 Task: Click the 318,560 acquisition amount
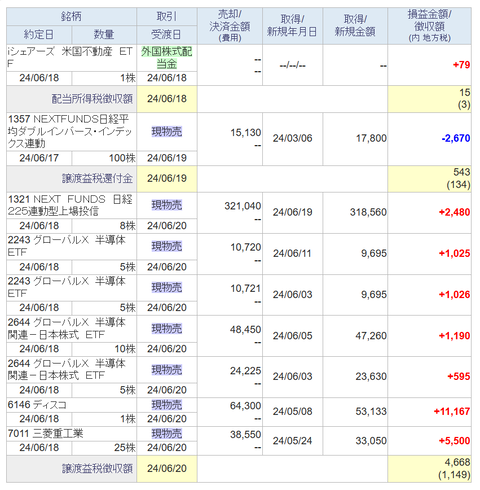(x=368, y=212)
